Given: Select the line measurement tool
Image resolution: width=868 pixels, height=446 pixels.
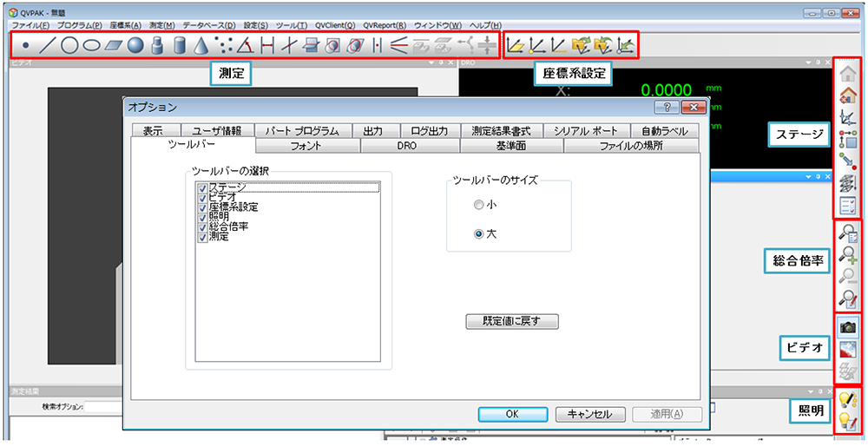Looking at the screenshot, I should [x=49, y=46].
